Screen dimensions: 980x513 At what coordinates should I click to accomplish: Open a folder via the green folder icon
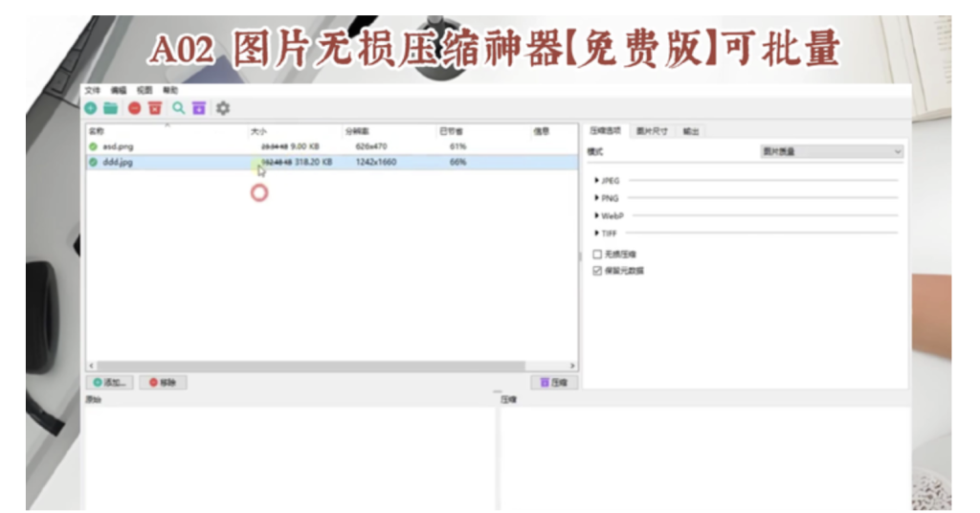(111, 108)
